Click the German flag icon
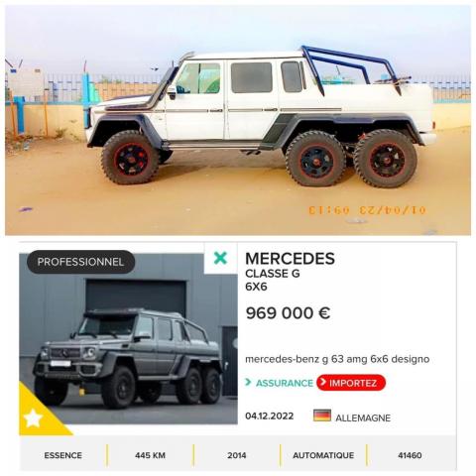This screenshot has width=476, height=476. coord(322,416)
